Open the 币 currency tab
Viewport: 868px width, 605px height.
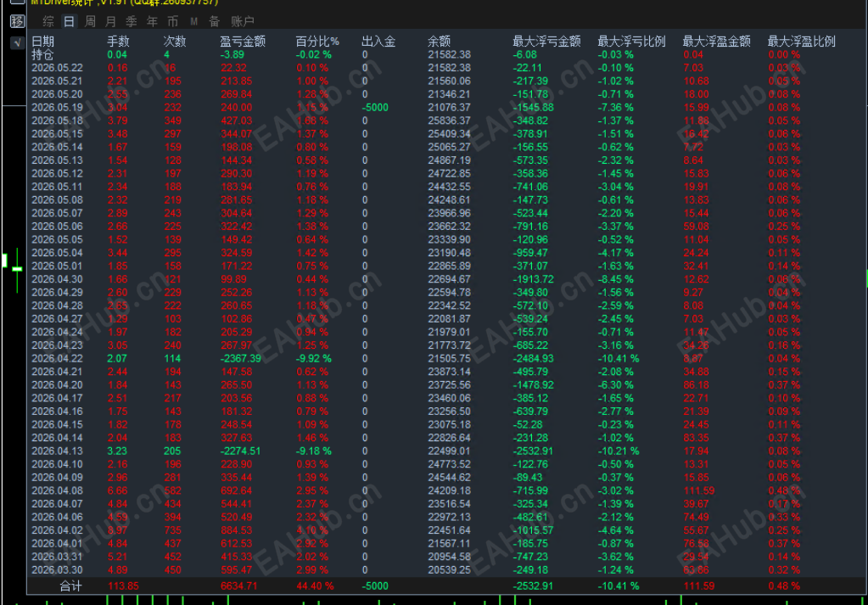[173, 21]
